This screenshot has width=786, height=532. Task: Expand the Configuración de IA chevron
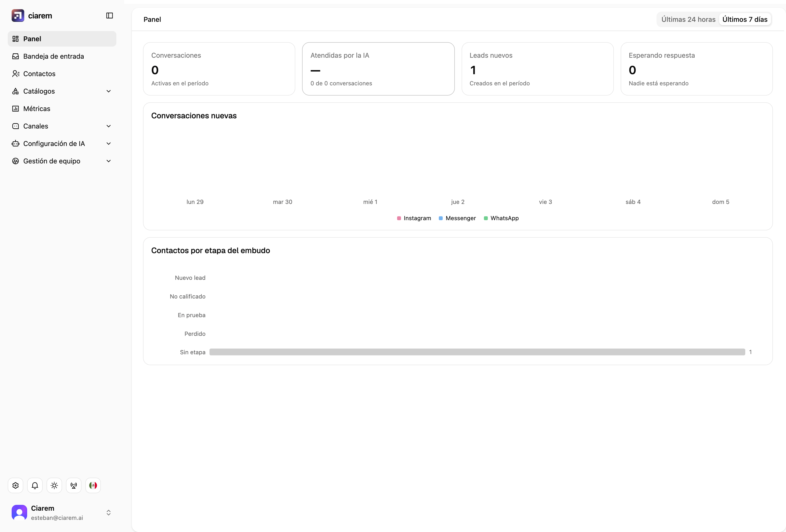(109, 144)
